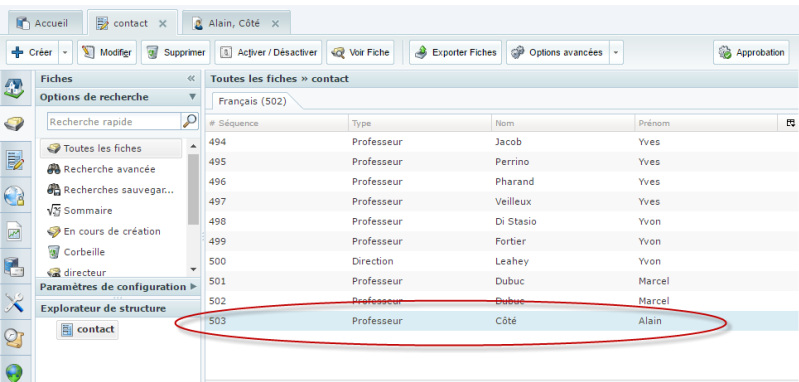Select the directeur saved search
This screenshot has height=382, width=799.
pyautogui.click(x=76, y=272)
